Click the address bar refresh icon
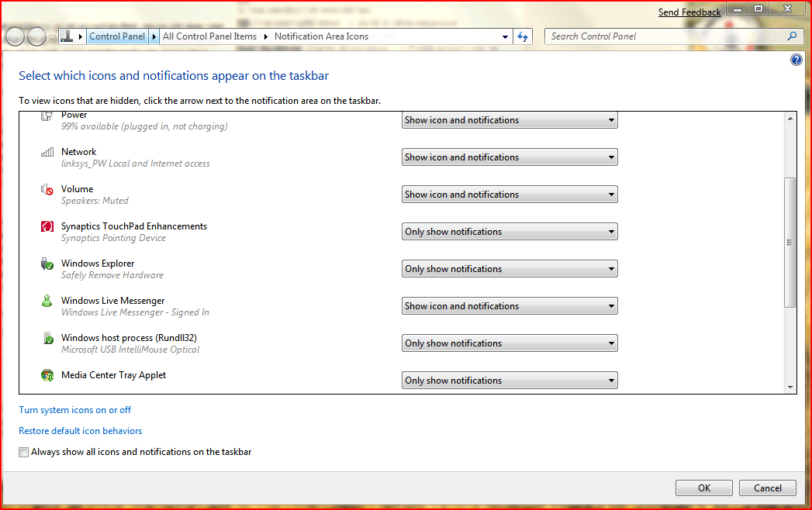Image resolution: width=812 pixels, height=510 pixels. pyautogui.click(x=523, y=36)
